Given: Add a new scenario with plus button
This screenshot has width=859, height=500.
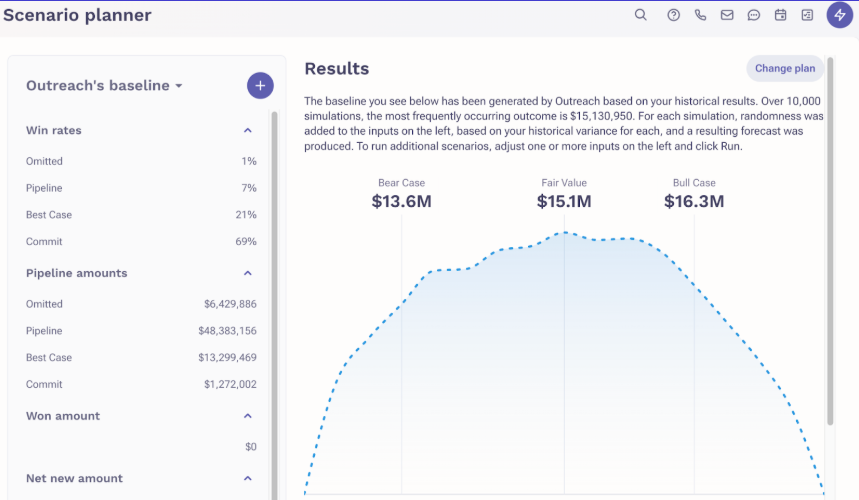Looking at the screenshot, I should (260, 85).
